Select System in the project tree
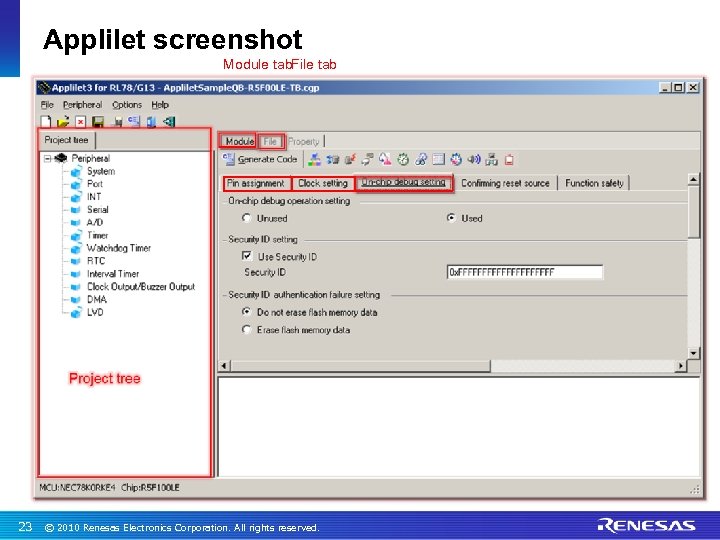This screenshot has height=540, width=720. click(101, 171)
